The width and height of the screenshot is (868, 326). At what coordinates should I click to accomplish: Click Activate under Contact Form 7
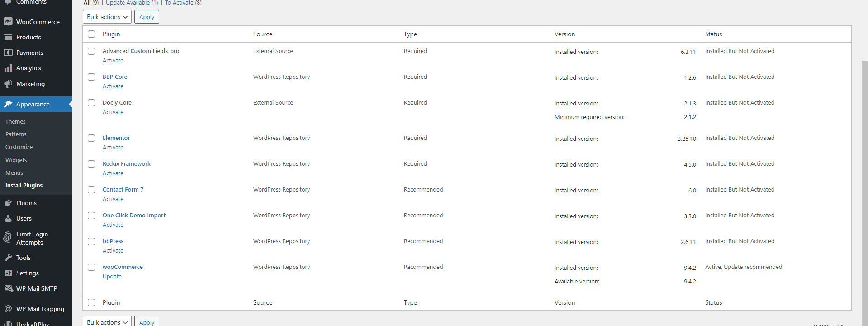point(113,199)
